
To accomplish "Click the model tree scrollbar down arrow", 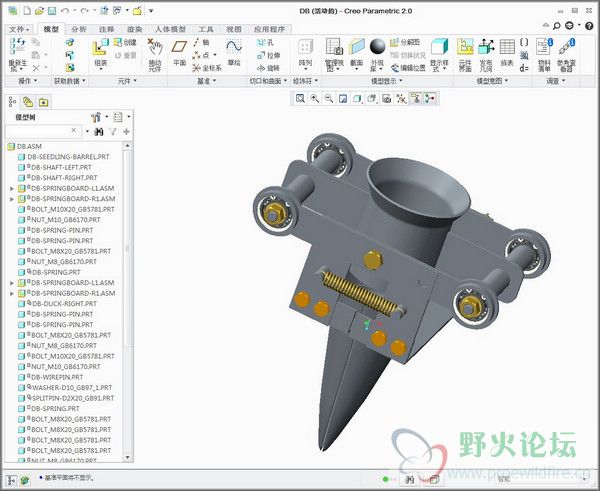I will coord(127,457).
